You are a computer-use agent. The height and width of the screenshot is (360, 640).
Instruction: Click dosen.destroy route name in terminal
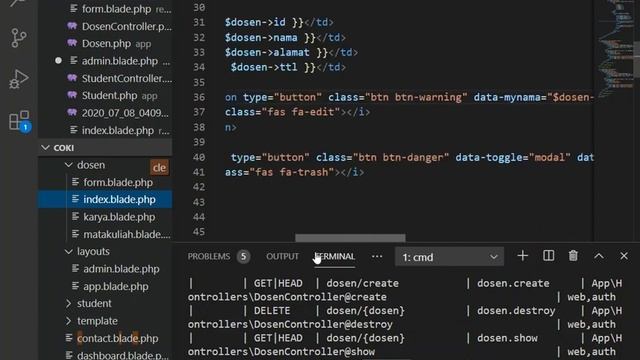516,311
